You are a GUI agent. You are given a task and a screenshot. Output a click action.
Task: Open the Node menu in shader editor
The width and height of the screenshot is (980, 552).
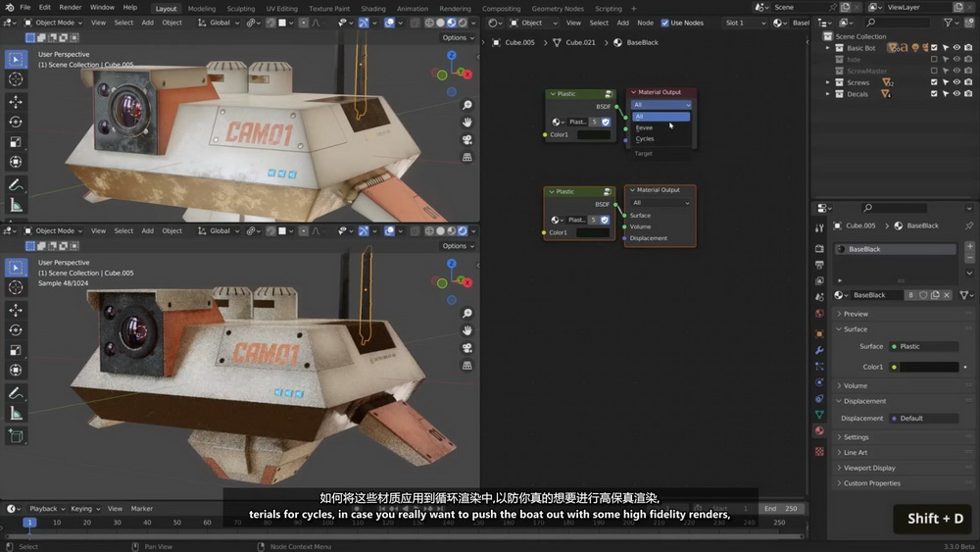click(645, 23)
